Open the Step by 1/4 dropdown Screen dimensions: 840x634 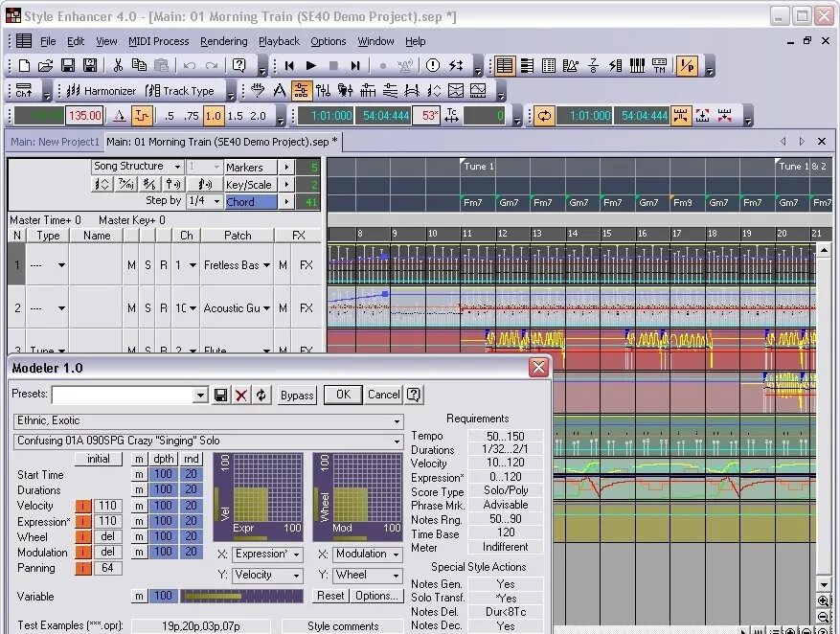coord(205,201)
